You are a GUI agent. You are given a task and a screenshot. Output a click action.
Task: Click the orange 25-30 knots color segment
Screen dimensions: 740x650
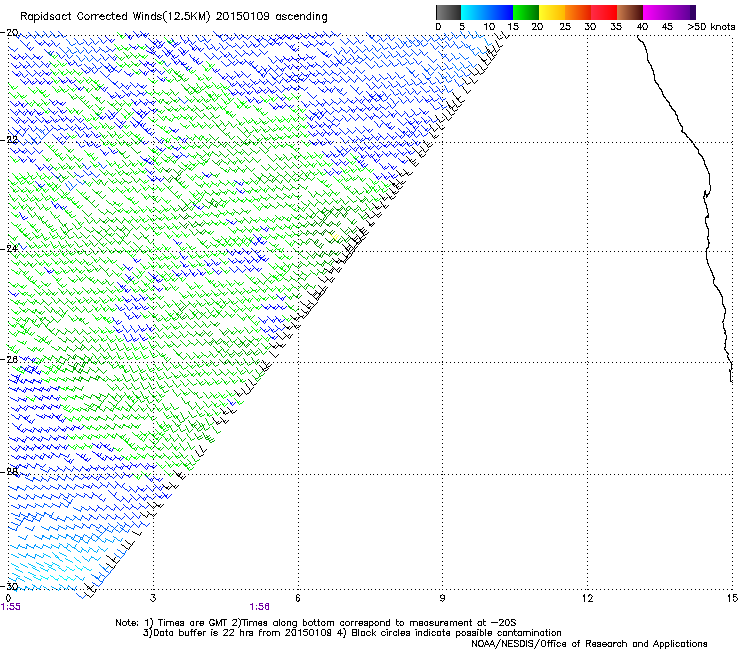(578, 12)
